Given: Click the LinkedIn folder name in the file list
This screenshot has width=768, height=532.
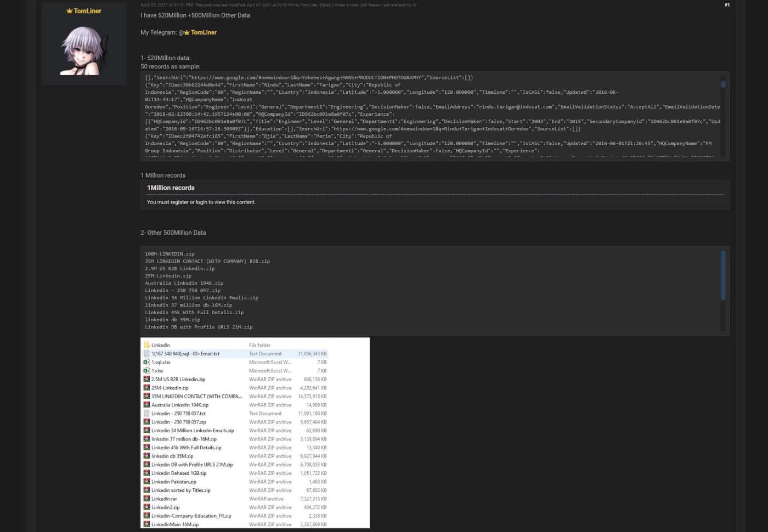Looking at the screenshot, I should pos(161,345).
